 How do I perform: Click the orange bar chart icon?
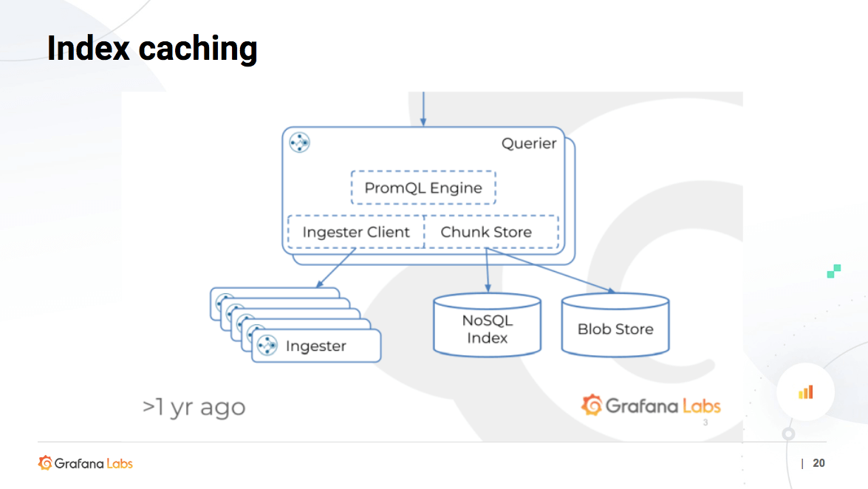coord(805,392)
